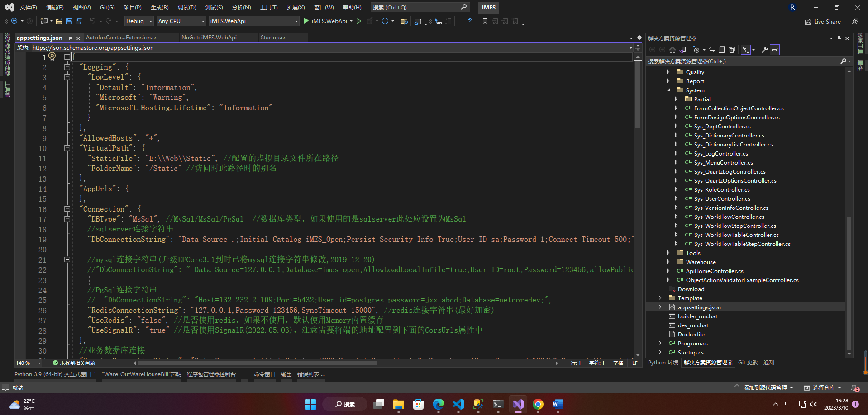868x415 pixels.
Task: Open the Git(G) menu
Action: (x=107, y=7)
